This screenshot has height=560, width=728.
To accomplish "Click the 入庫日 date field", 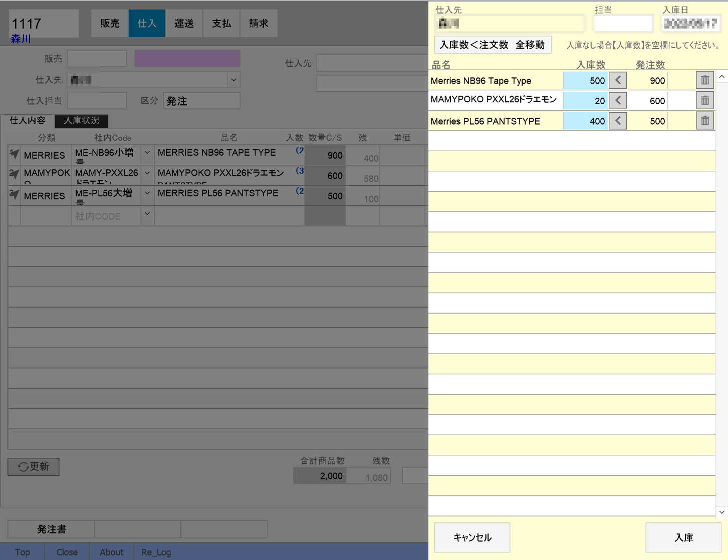I will [x=691, y=23].
